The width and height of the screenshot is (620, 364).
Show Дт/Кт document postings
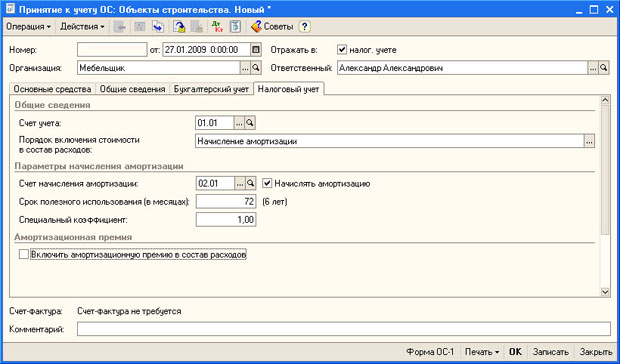pos(217,27)
